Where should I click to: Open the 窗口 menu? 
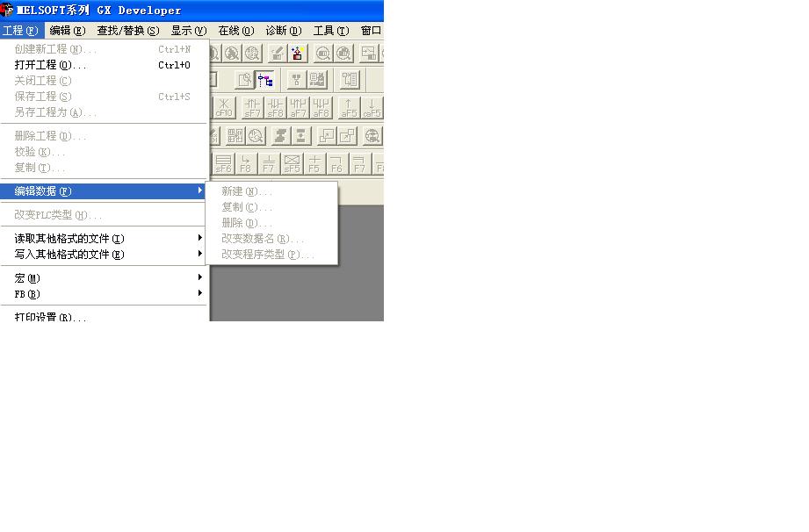pyautogui.click(x=371, y=31)
